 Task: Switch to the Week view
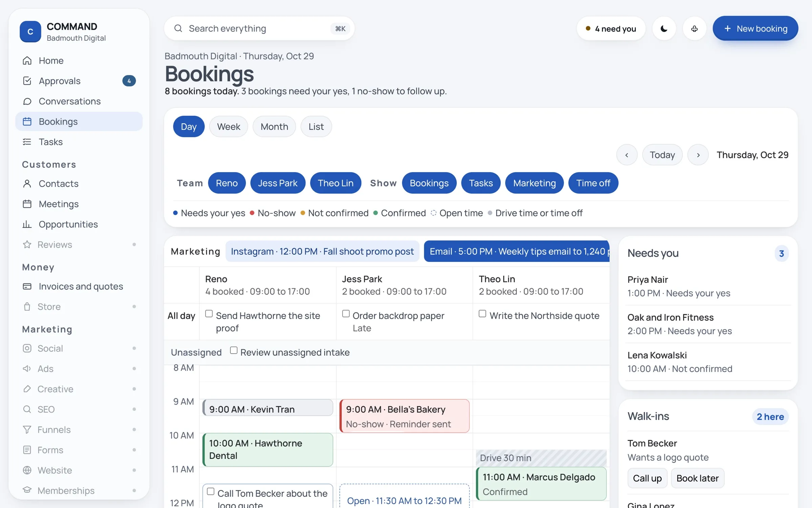click(x=228, y=127)
